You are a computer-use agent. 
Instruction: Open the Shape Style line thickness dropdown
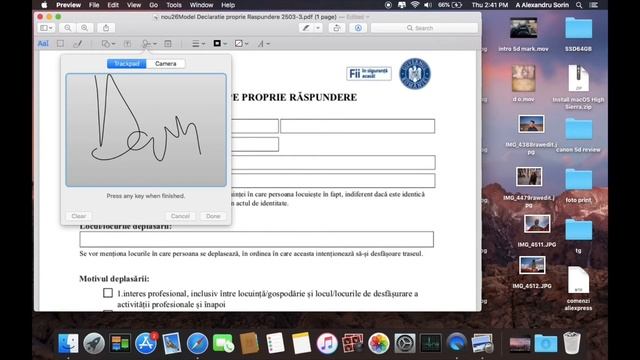[198, 43]
